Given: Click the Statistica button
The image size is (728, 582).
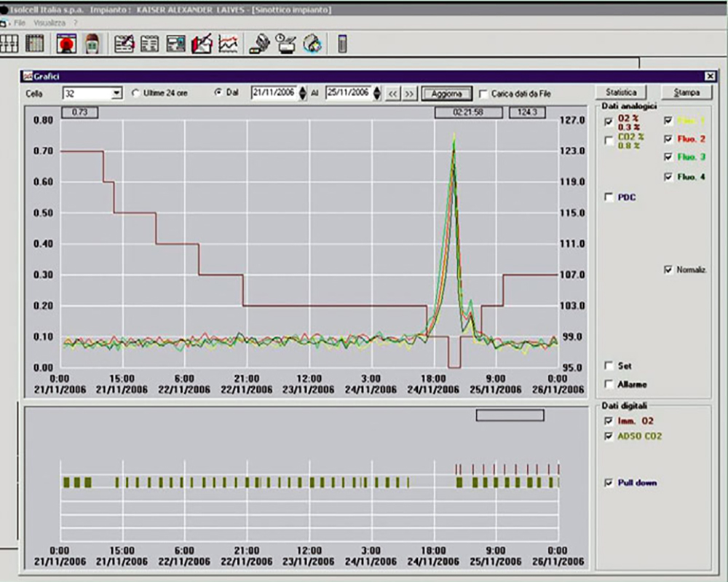Looking at the screenshot, I should 620,93.
